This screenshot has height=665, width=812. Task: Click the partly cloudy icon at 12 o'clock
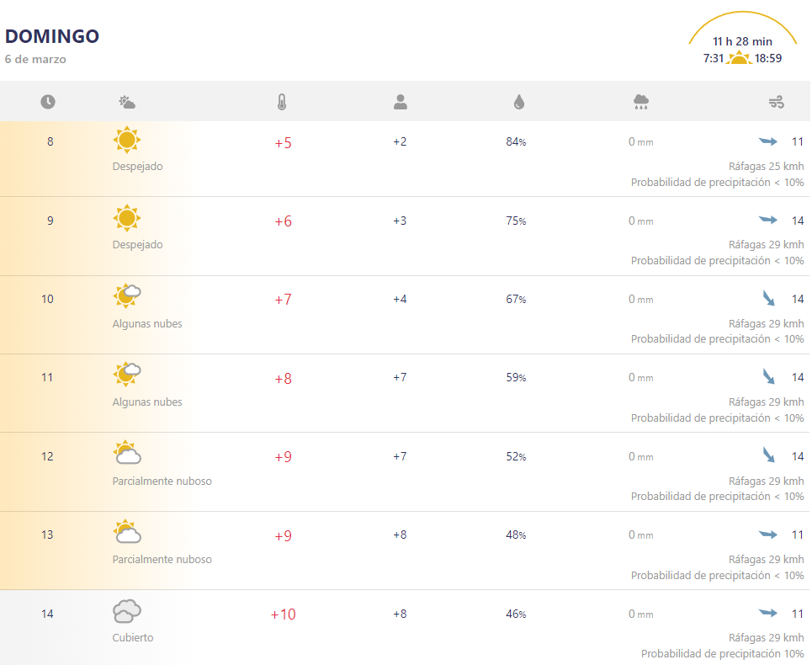click(x=127, y=454)
